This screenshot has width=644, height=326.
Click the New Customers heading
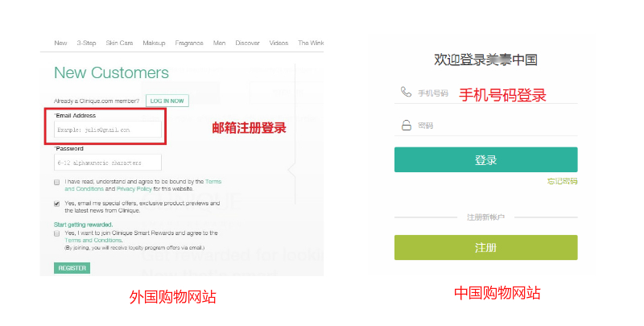coord(111,72)
